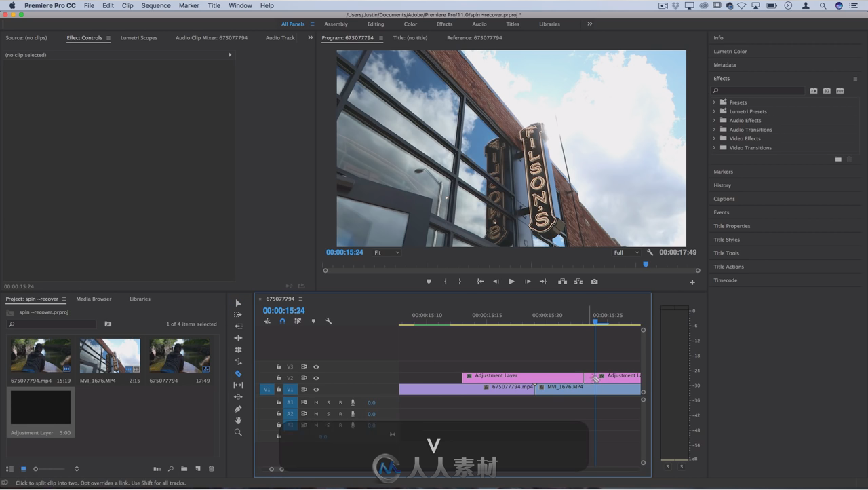
Task: Open Timeline display settings wrench
Action: pos(329,321)
